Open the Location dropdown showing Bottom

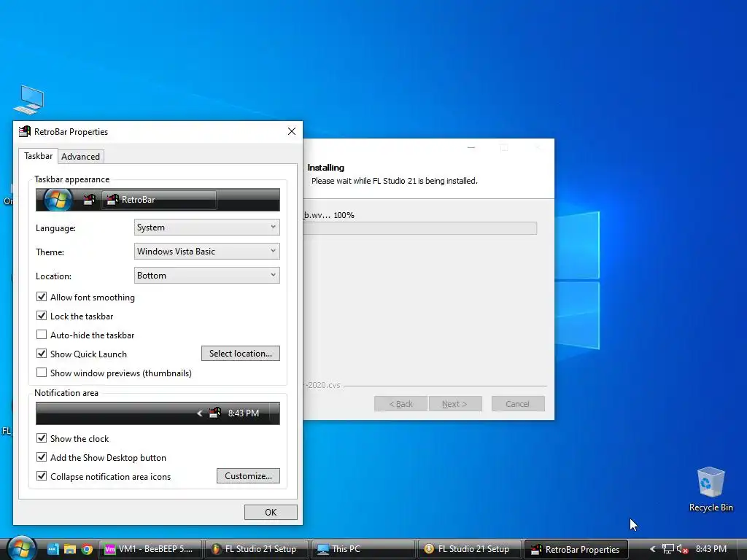tap(206, 275)
